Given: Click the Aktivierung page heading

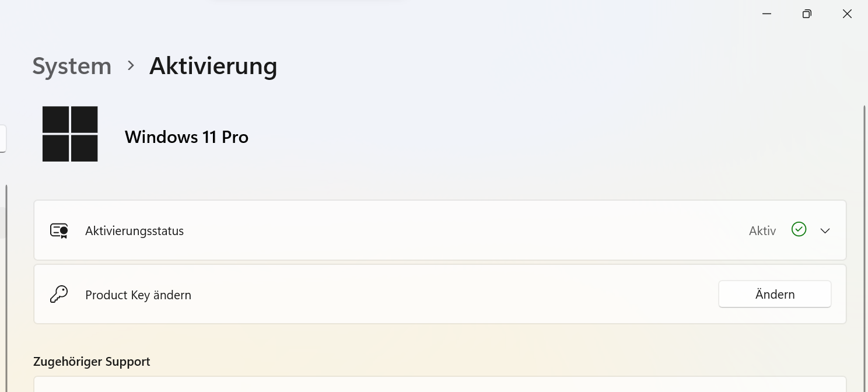Looking at the screenshot, I should 213,66.
